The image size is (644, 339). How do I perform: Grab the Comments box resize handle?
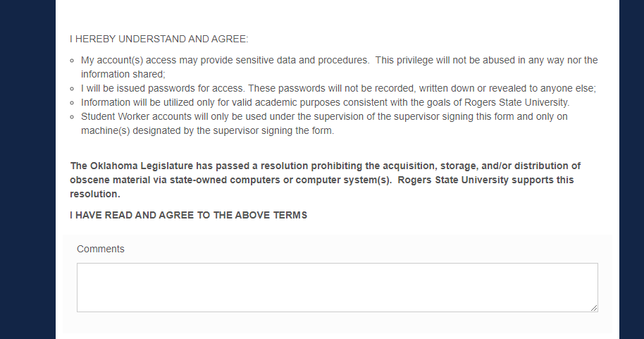(594, 308)
